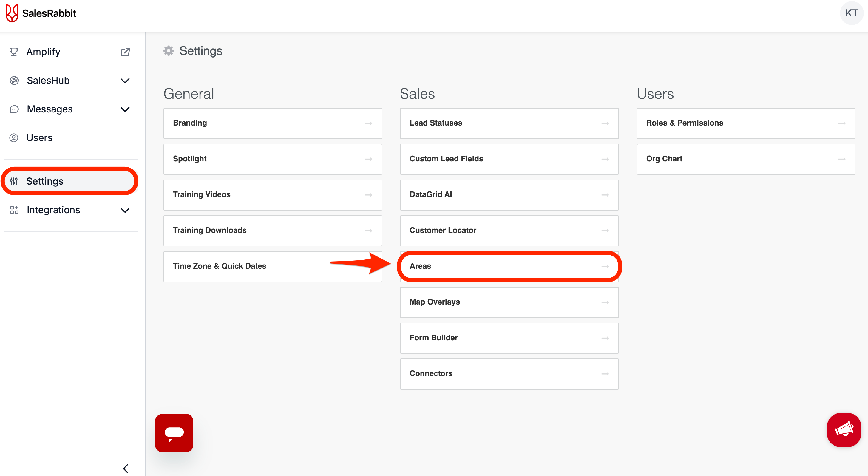Open Customer Locator settings

coord(509,231)
